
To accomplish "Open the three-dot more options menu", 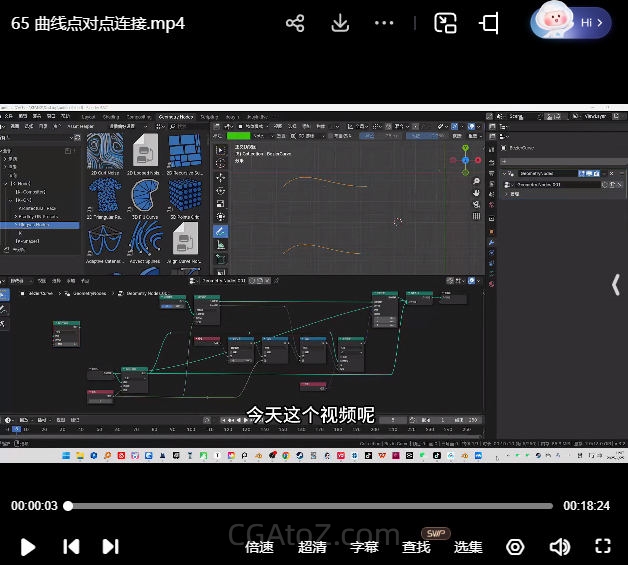I will [385, 23].
